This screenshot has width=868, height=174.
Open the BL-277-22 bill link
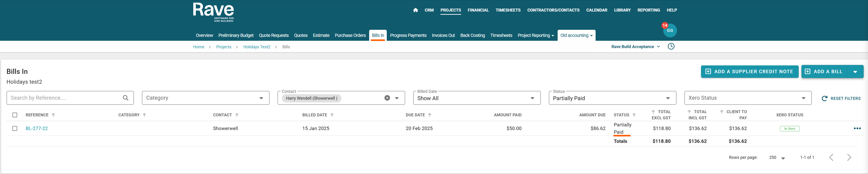[x=37, y=128]
